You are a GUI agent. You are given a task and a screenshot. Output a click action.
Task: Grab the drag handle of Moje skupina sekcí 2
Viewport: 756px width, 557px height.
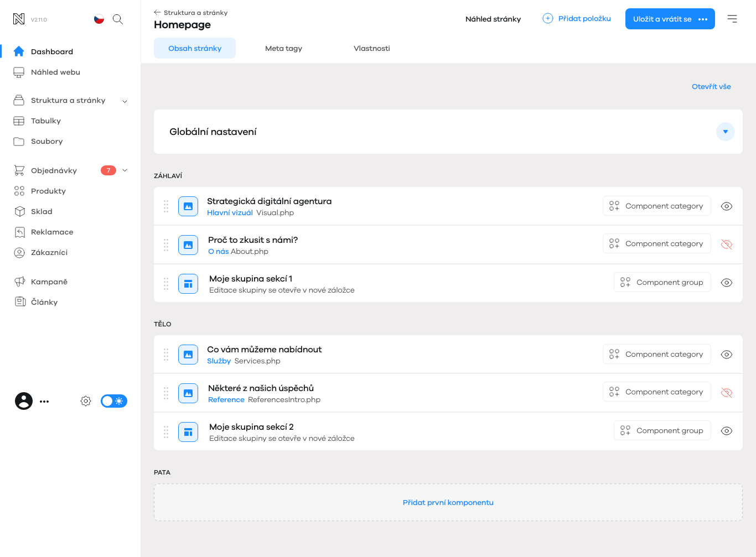point(166,432)
